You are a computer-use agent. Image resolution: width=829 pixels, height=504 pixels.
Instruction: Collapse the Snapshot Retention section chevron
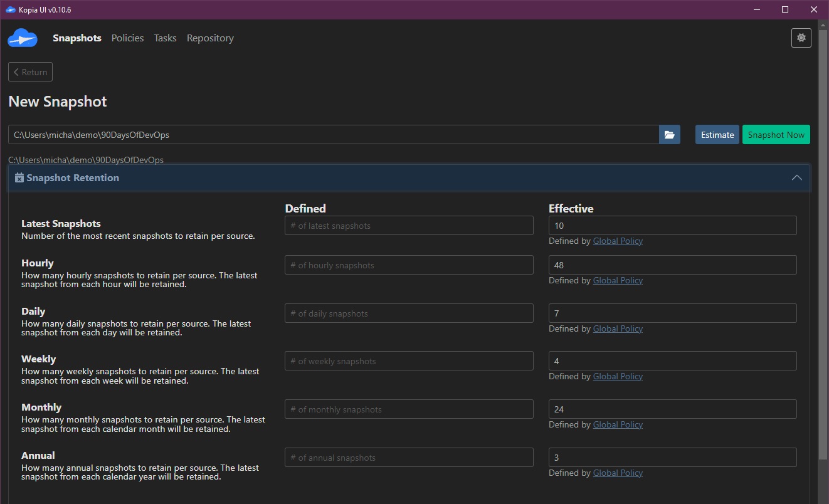click(x=796, y=178)
